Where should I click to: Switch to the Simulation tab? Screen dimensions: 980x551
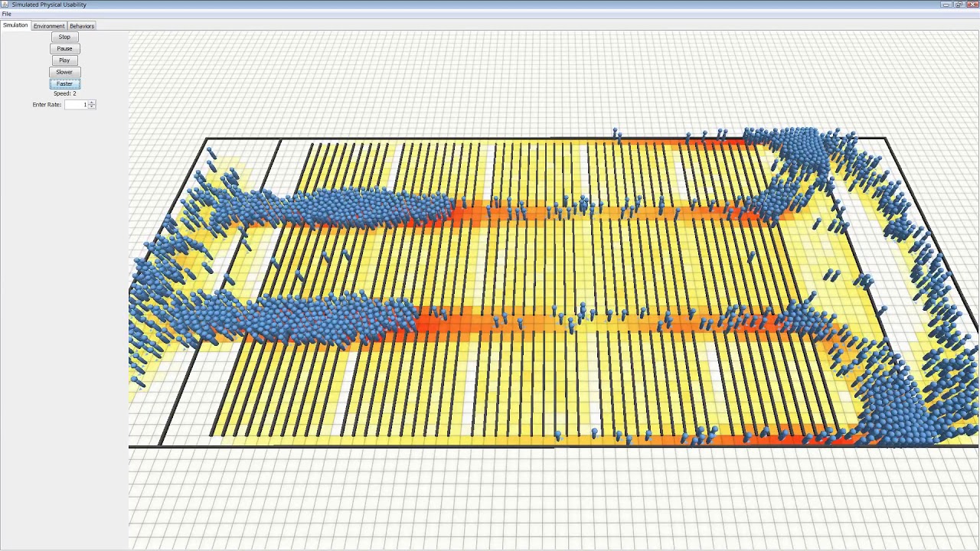(x=15, y=25)
